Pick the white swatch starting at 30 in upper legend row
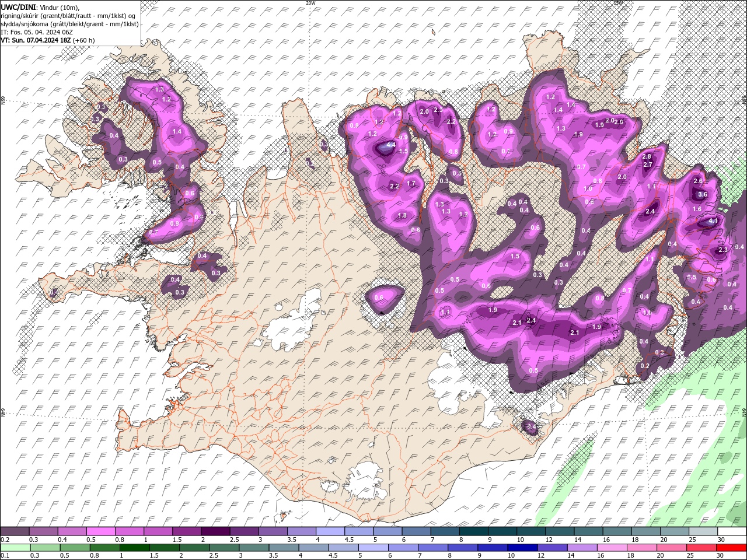The width and height of the screenshot is (747, 560). [x=732, y=531]
